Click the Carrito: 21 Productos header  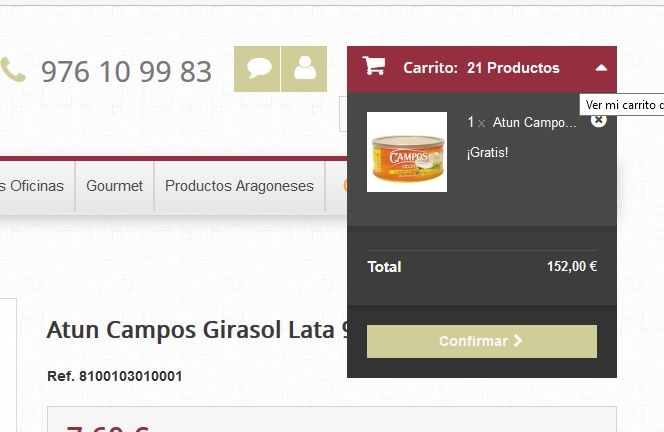pyautogui.click(x=482, y=69)
